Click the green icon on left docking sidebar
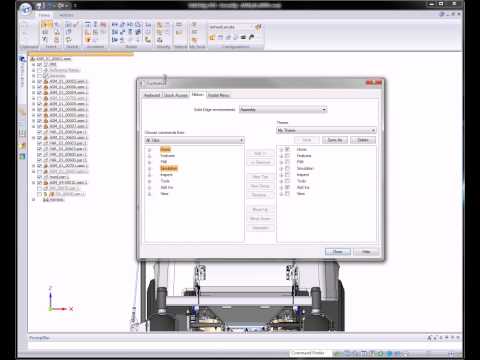 pyautogui.click(x=22, y=156)
